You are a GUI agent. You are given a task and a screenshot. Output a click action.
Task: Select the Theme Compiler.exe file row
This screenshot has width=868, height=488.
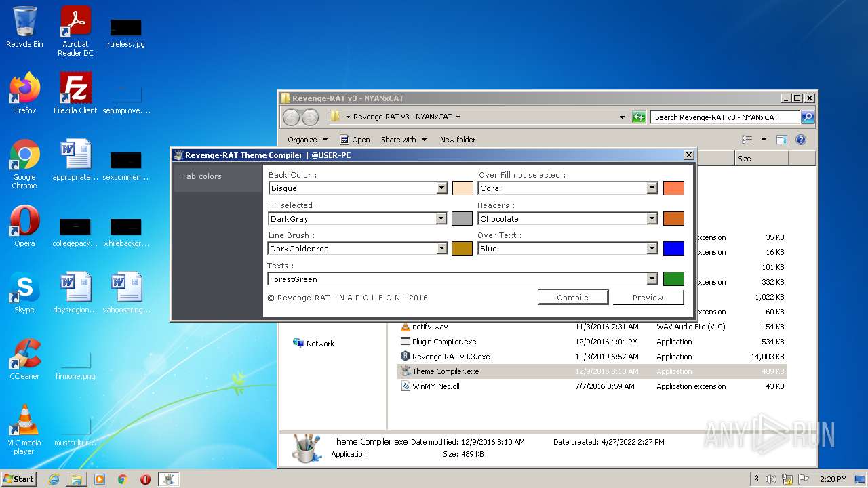[592, 371]
